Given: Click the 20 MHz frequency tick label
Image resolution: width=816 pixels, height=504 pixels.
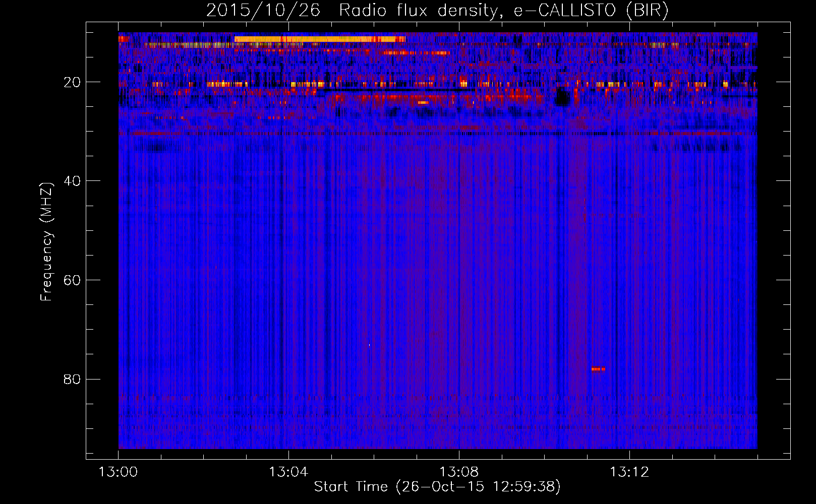Looking at the screenshot, I should click(72, 82).
